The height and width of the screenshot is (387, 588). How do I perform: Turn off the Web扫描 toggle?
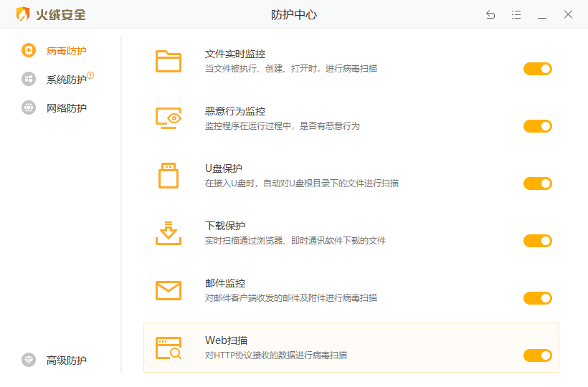pyautogui.click(x=537, y=355)
